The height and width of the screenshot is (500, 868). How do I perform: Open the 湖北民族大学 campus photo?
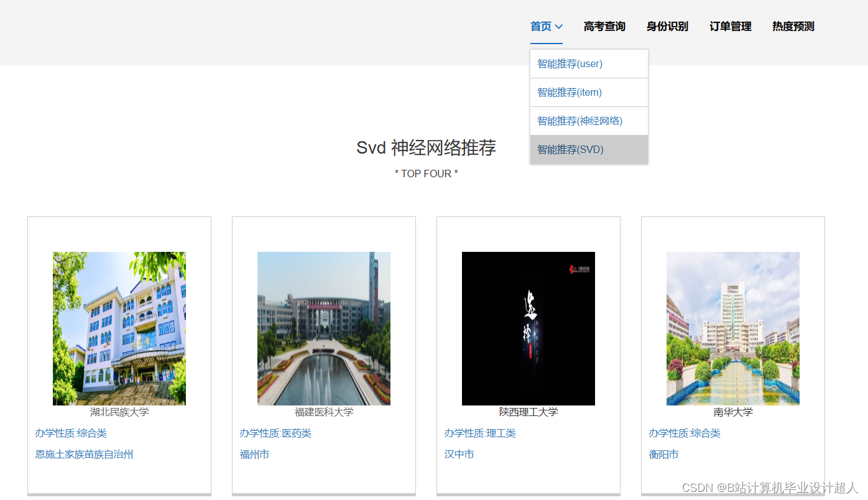(x=119, y=328)
